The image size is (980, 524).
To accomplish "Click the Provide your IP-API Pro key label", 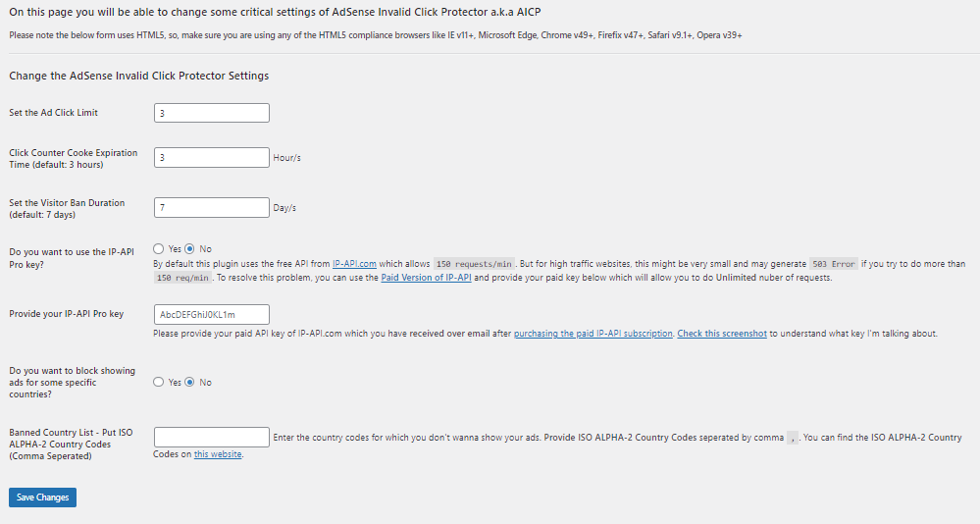I will click(x=67, y=315).
